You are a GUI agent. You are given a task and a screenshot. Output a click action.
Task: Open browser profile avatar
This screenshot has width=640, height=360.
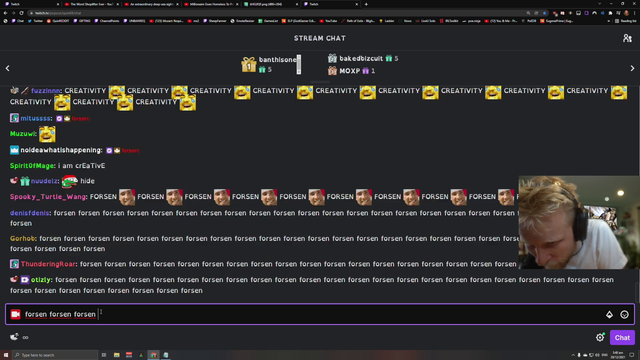pos(626,13)
